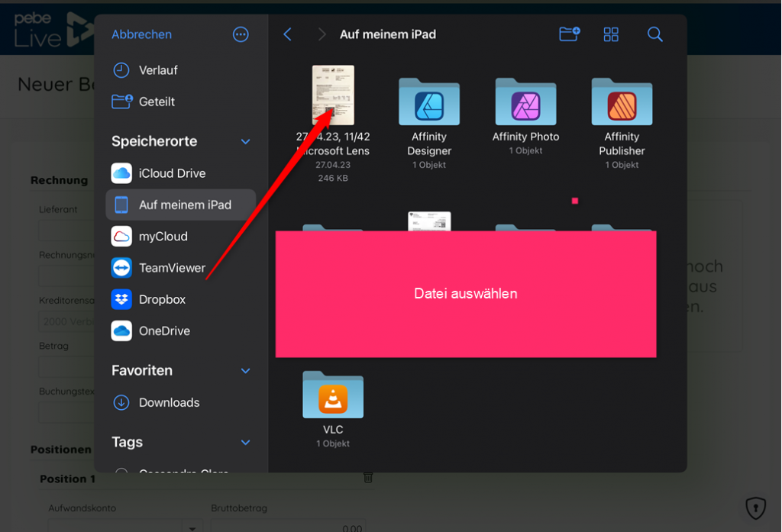
Task: Open search with the magnifier icon
Action: click(654, 34)
